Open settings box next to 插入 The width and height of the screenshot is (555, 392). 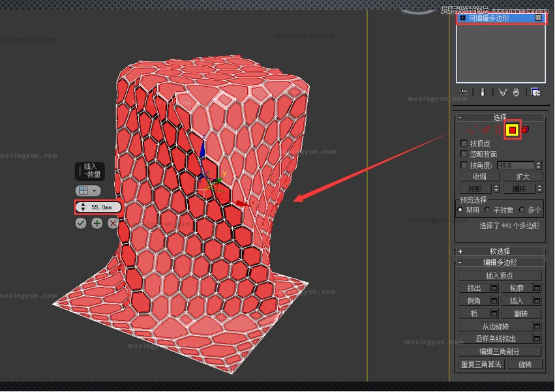pos(537,301)
